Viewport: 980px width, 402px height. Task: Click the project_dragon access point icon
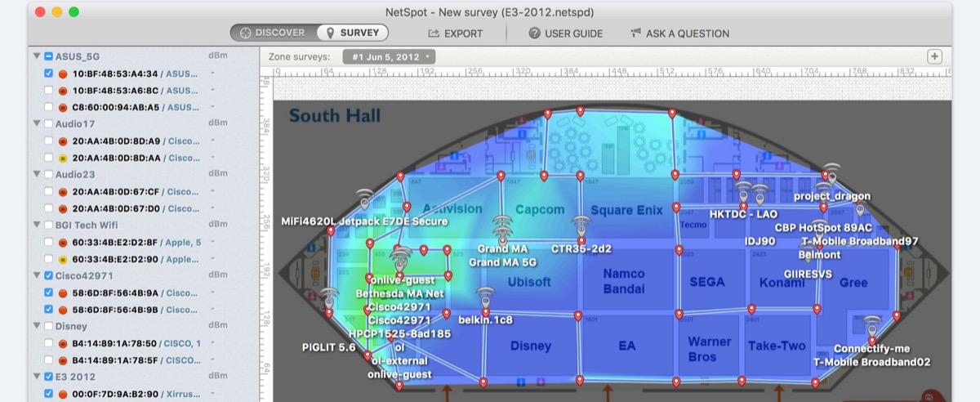(x=831, y=173)
